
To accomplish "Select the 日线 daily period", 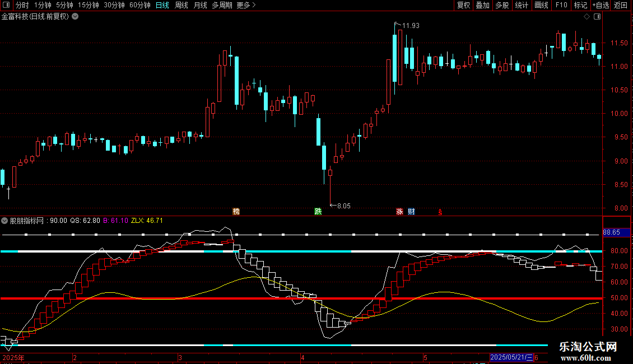I will [x=162, y=5].
